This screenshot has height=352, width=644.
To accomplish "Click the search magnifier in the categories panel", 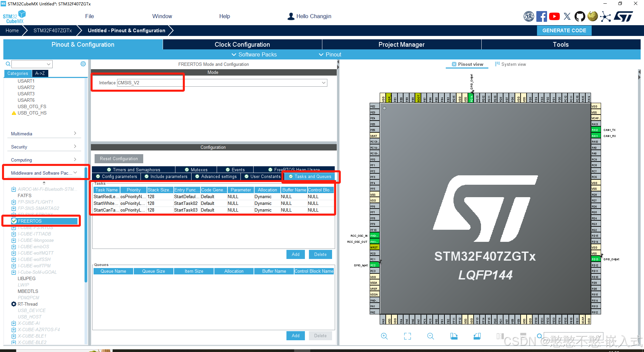I will click(x=8, y=64).
